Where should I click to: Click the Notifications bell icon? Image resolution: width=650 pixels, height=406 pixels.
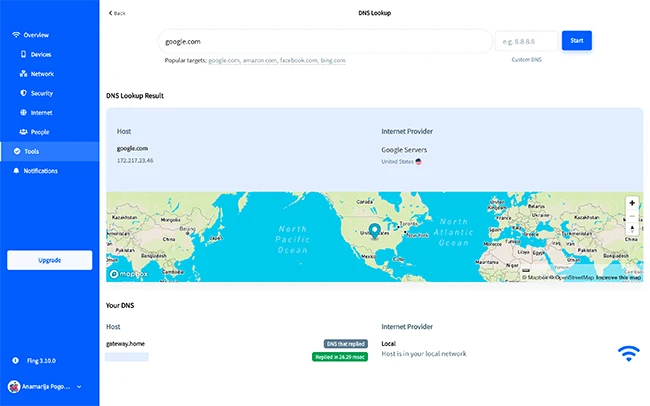pos(15,171)
